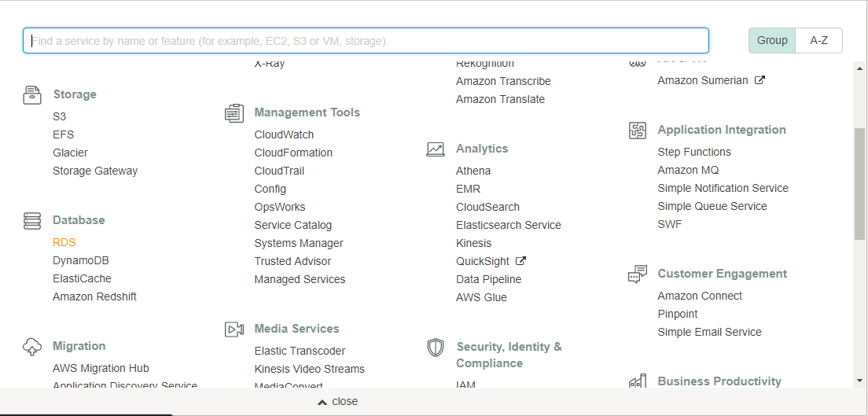
Task: Click the Migration cloud icon
Action: 32,347
